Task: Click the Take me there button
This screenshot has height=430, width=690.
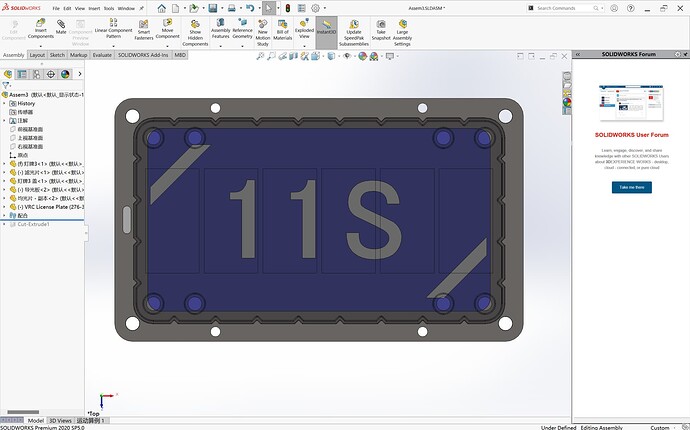Action: tap(631, 187)
